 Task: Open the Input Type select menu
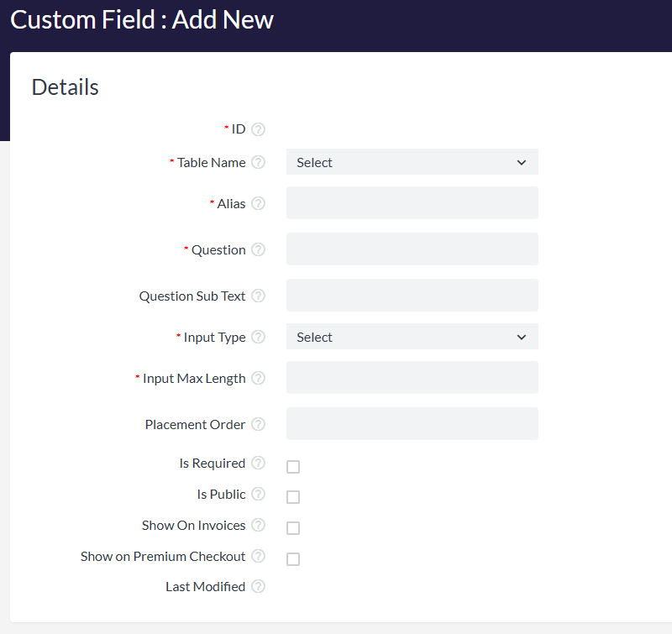point(412,337)
